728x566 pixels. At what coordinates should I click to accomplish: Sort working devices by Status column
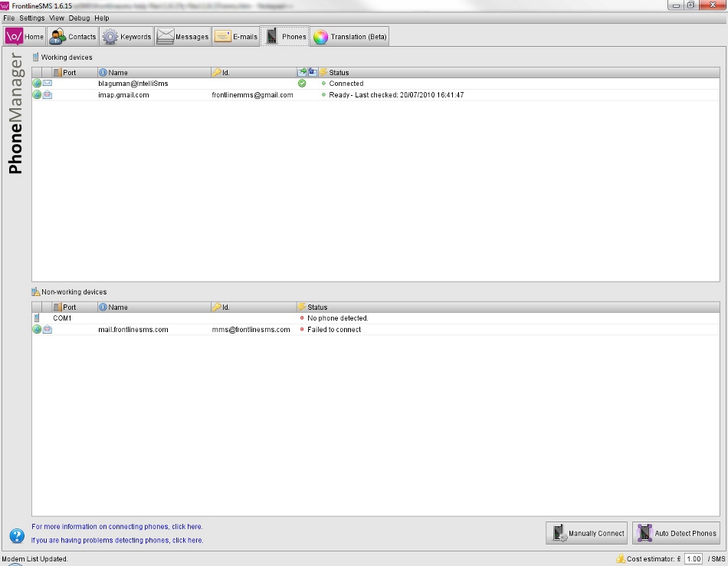coord(519,73)
